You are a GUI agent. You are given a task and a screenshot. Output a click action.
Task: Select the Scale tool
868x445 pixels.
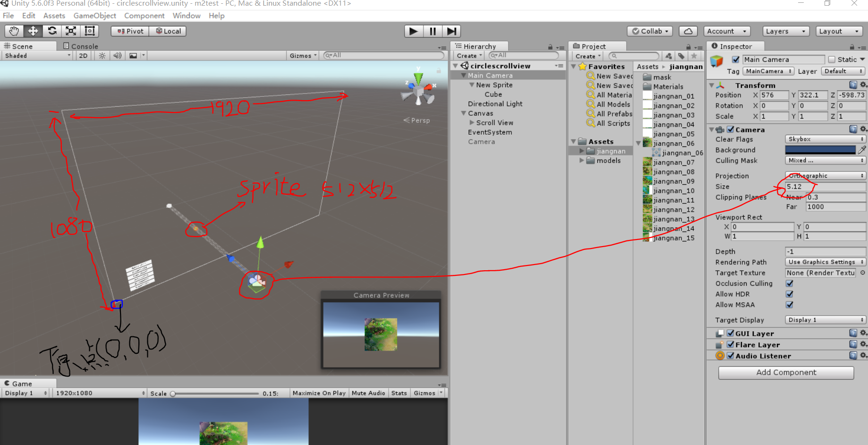[x=71, y=31]
